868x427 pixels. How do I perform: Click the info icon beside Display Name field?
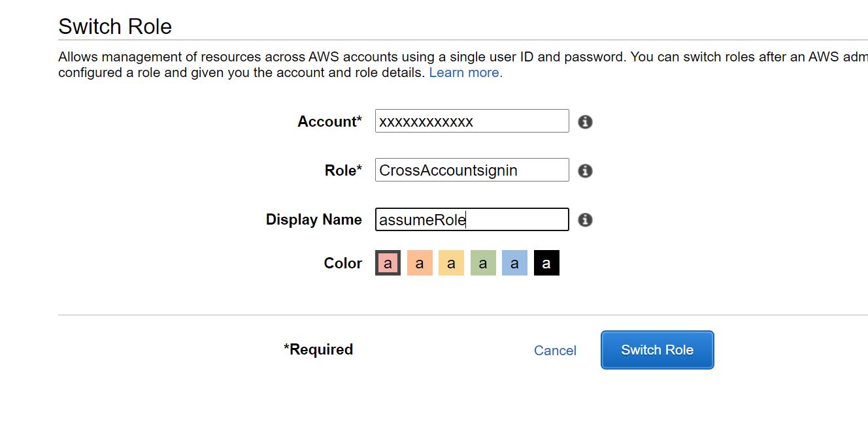click(585, 220)
